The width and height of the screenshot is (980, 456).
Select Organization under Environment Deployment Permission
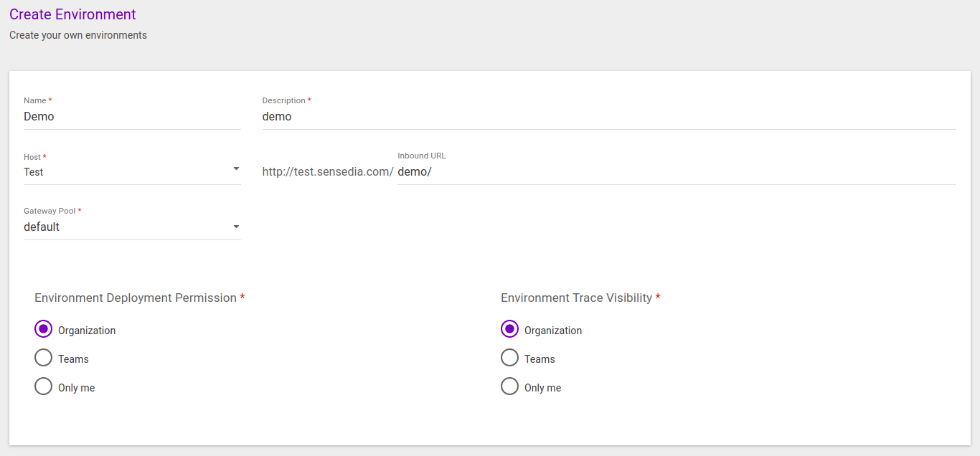[44, 329]
